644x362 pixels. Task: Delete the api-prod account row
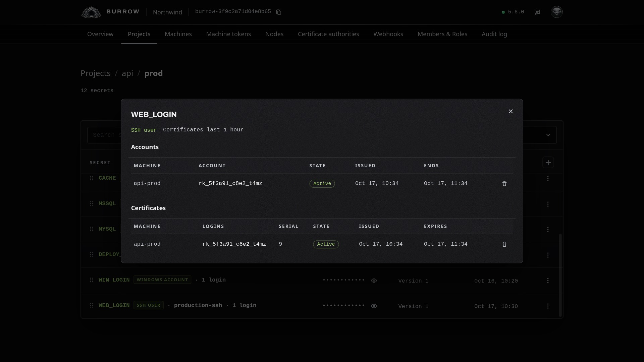(504, 184)
